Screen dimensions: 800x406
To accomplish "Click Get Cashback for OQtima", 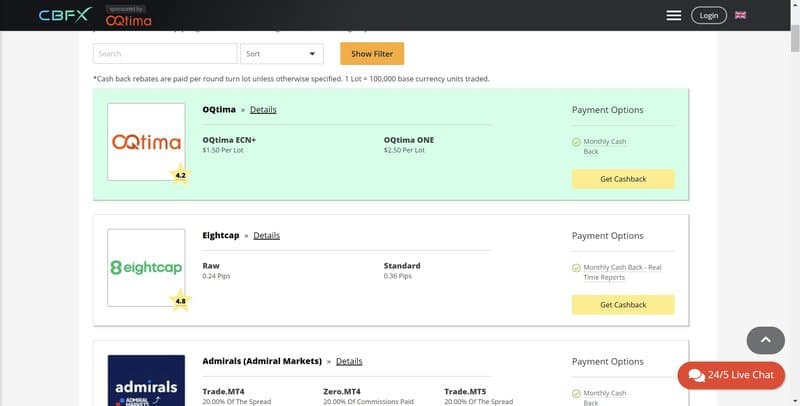I will coord(623,179).
